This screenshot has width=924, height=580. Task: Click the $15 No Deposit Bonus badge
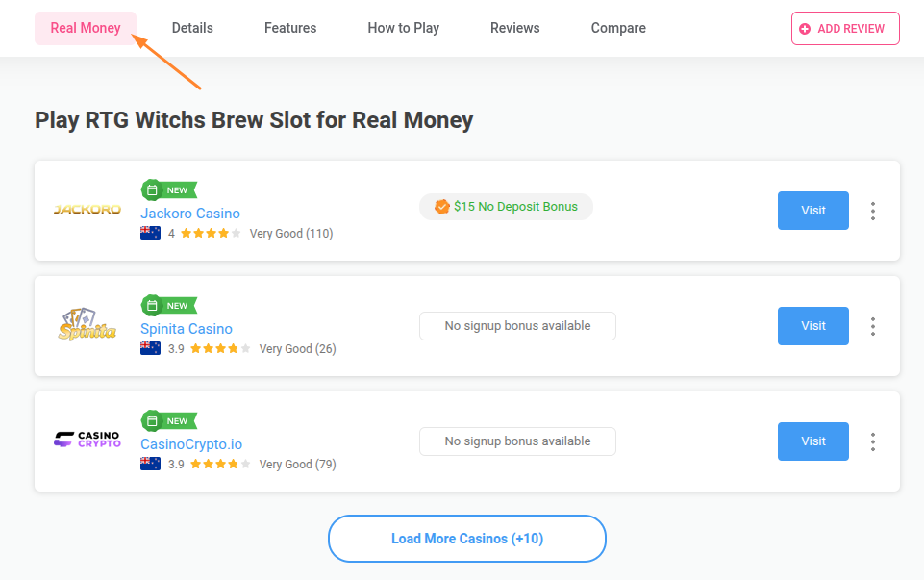(506, 207)
